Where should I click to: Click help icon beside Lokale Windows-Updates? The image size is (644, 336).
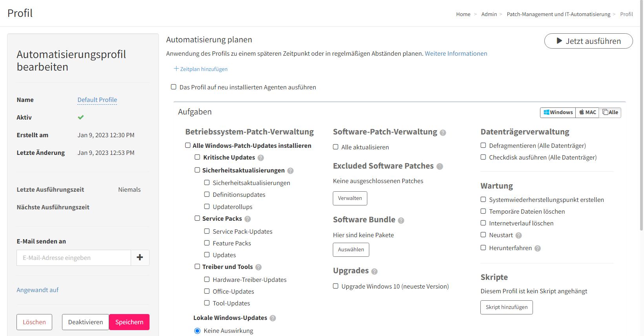pyautogui.click(x=273, y=318)
